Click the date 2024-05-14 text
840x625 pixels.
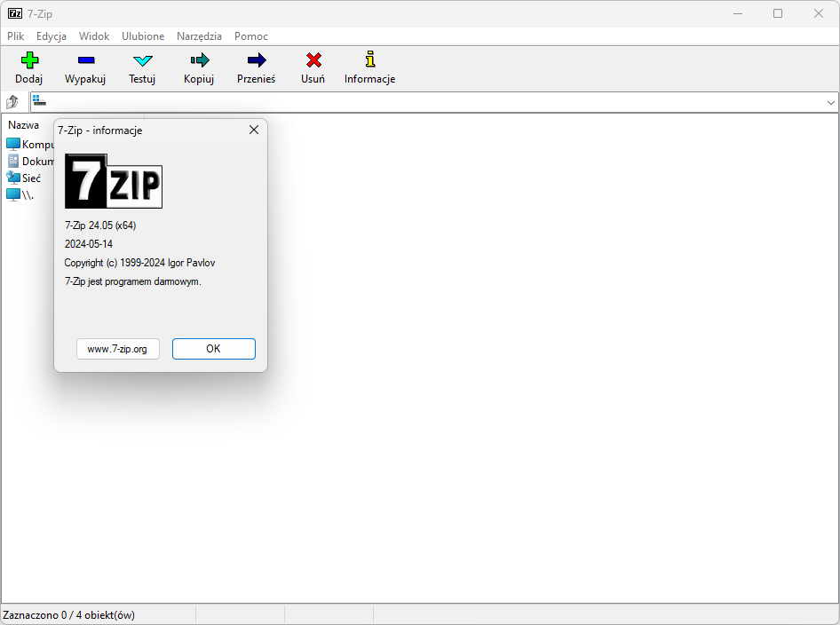pyautogui.click(x=89, y=244)
